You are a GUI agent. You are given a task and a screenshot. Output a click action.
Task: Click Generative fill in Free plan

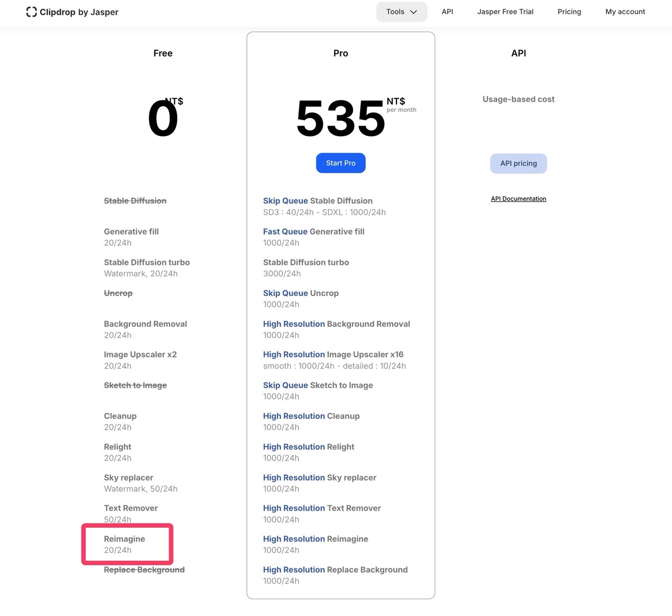(131, 231)
